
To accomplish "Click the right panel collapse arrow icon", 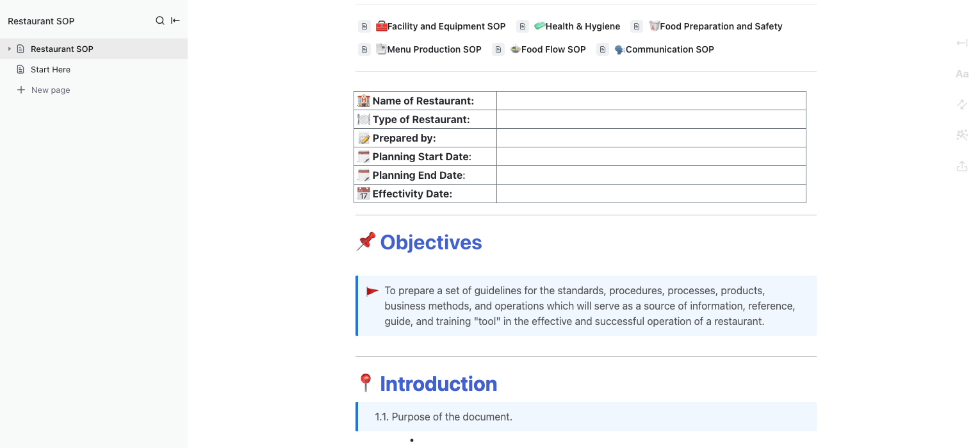I will 961,43.
